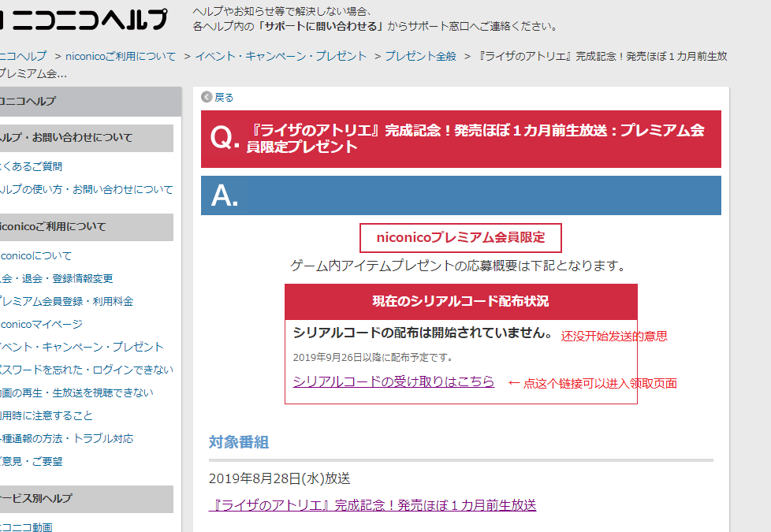Viewport: 771px width, 532px height.
Task: Open sidebar '各種通報の方法・トラブル対応'
Action: click(x=66, y=438)
